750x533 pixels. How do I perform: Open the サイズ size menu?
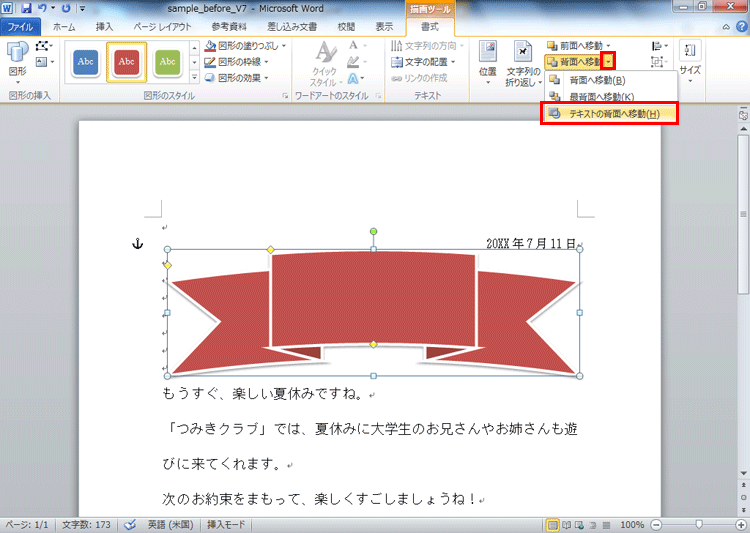coord(690,62)
